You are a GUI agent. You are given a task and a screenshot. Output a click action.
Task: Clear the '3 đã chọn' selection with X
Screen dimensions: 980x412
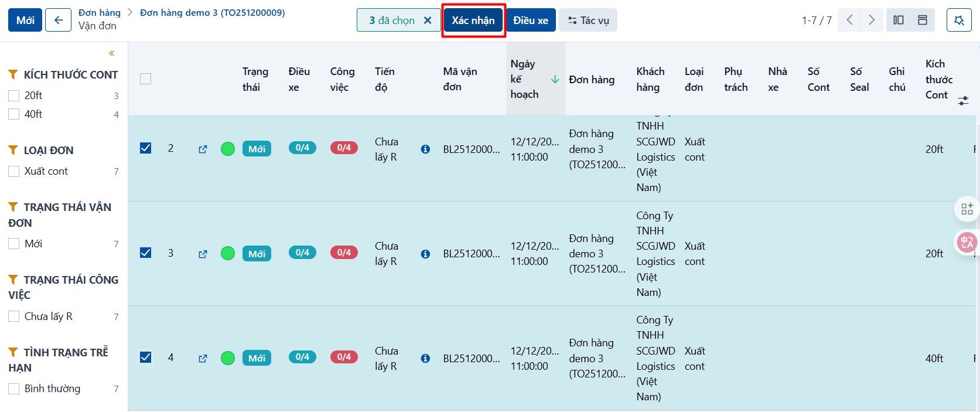click(x=428, y=21)
